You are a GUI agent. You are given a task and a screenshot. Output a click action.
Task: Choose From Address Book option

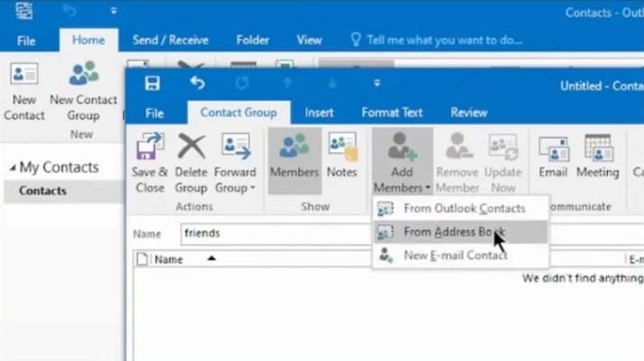(460, 232)
